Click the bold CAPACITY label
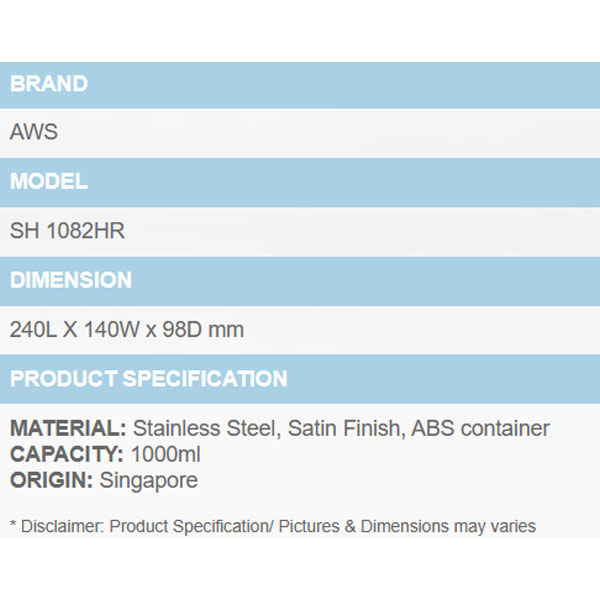The image size is (600, 600). (68, 455)
